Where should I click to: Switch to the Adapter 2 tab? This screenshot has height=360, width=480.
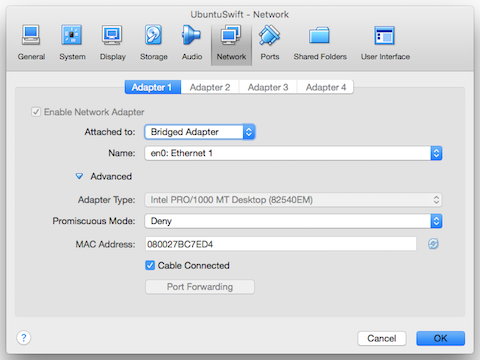[x=210, y=87]
